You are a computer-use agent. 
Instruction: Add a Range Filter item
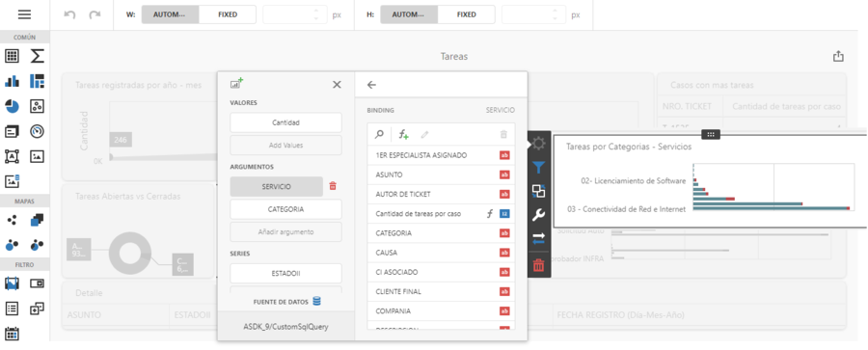(x=13, y=283)
